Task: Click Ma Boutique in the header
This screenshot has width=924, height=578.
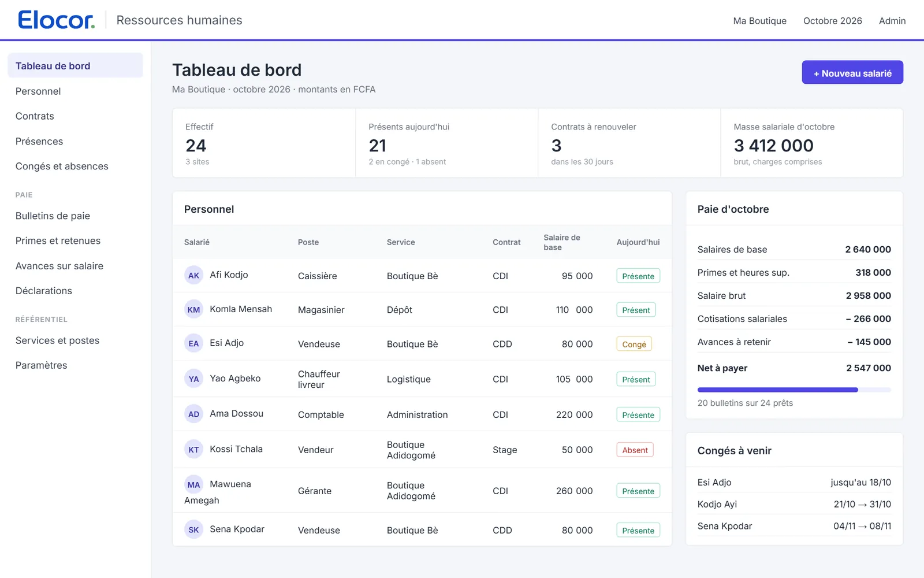Action: (x=759, y=21)
